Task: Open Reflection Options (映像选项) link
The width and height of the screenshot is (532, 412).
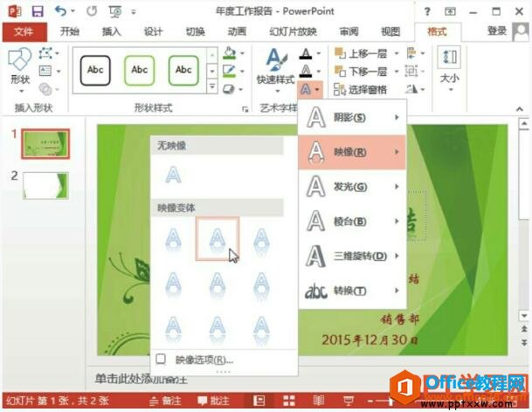Action: (204, 360)
